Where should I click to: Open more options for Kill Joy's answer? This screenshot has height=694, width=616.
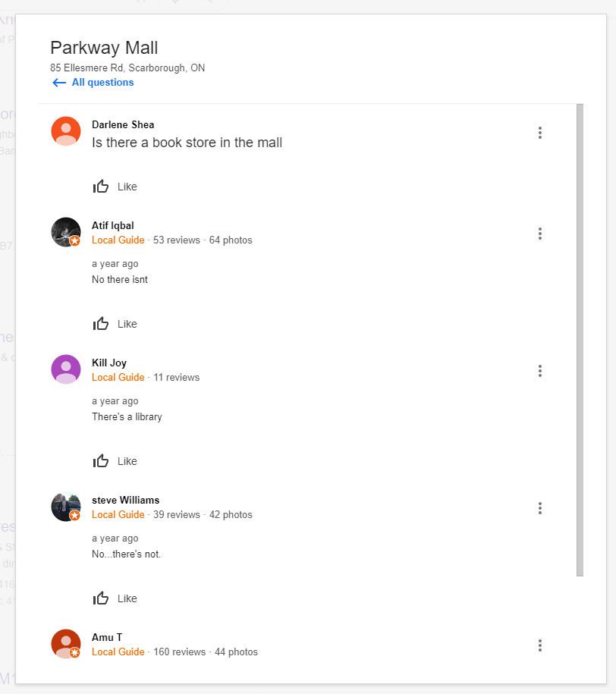(x=539, y=371)
